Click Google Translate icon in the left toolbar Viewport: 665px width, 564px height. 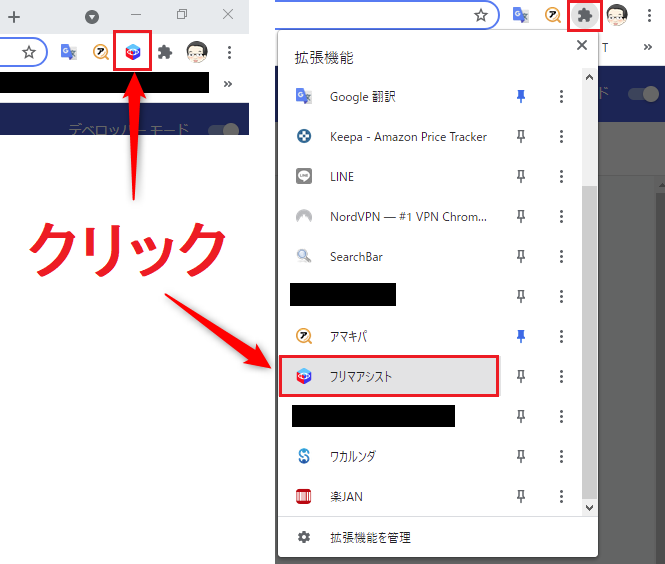[69, 52]
